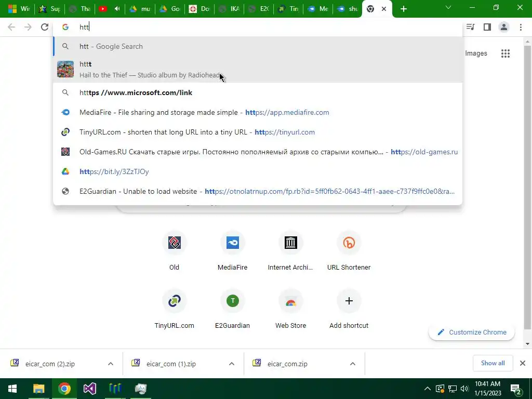Open the action center notifications icon
This screenshot has height=399, width=532.
[x=516, y=389]
